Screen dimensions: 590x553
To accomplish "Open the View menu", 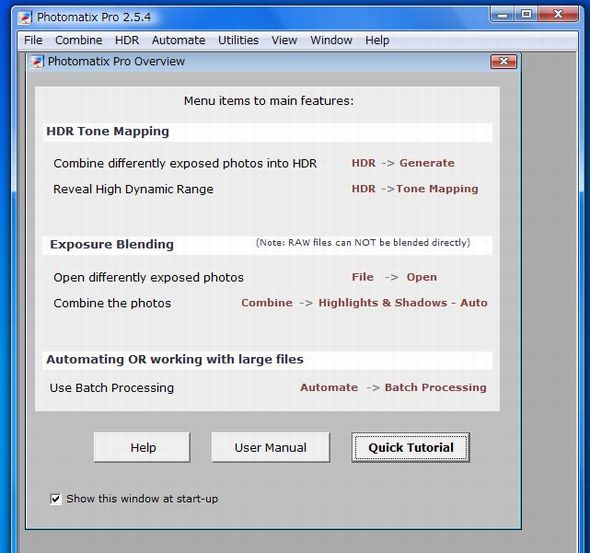I will [284, 40].
